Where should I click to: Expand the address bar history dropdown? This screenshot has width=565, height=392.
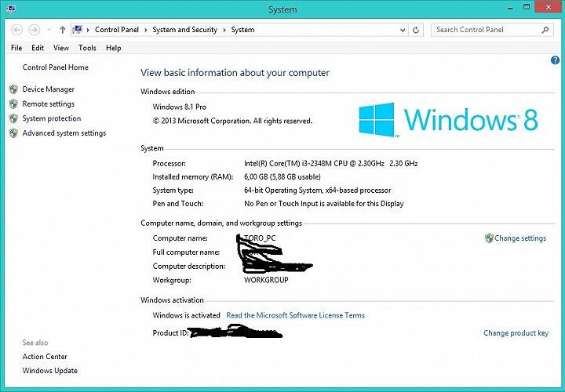coord(403,31)
